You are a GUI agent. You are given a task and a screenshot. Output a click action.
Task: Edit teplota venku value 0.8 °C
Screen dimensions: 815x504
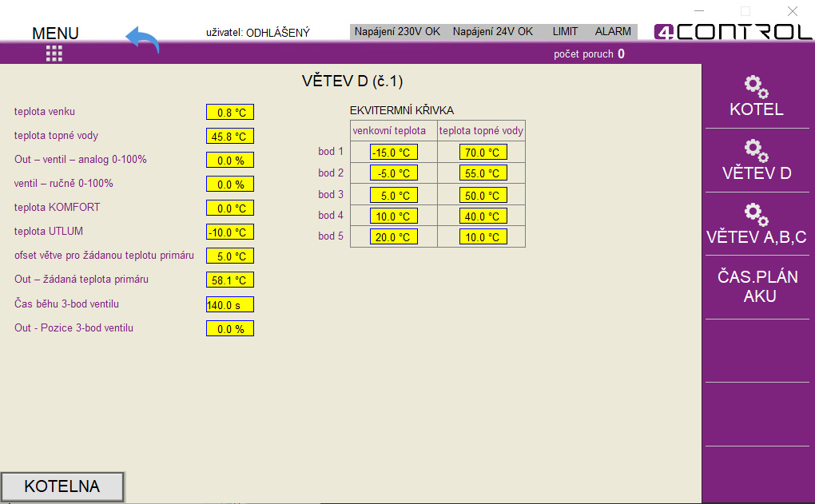[230, 113]
